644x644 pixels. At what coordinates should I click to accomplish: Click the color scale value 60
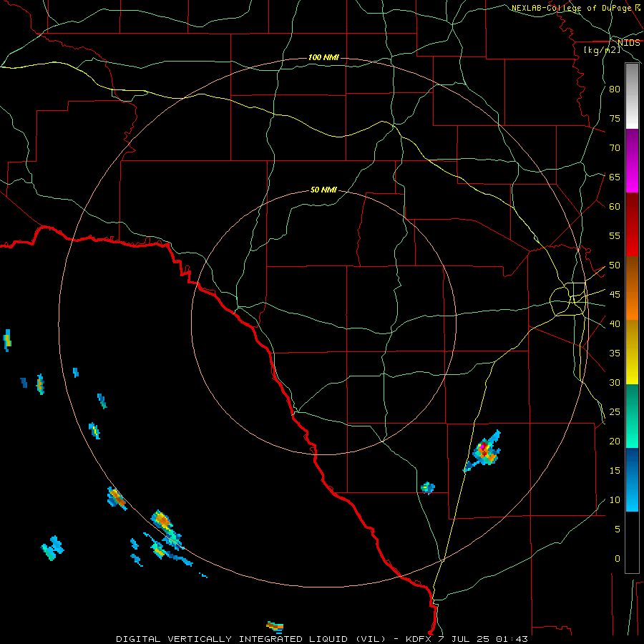coord(615,207)
